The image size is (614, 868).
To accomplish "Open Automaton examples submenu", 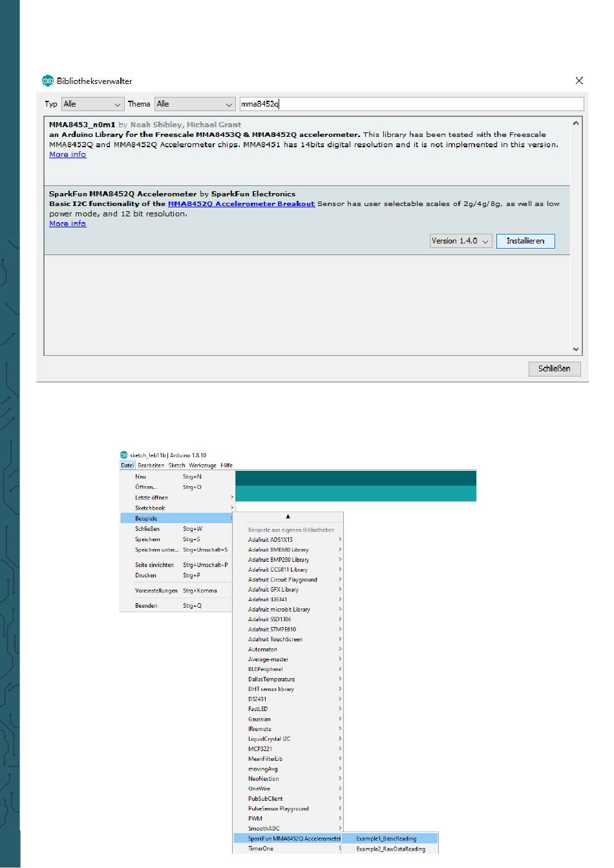I will [288, 650].
